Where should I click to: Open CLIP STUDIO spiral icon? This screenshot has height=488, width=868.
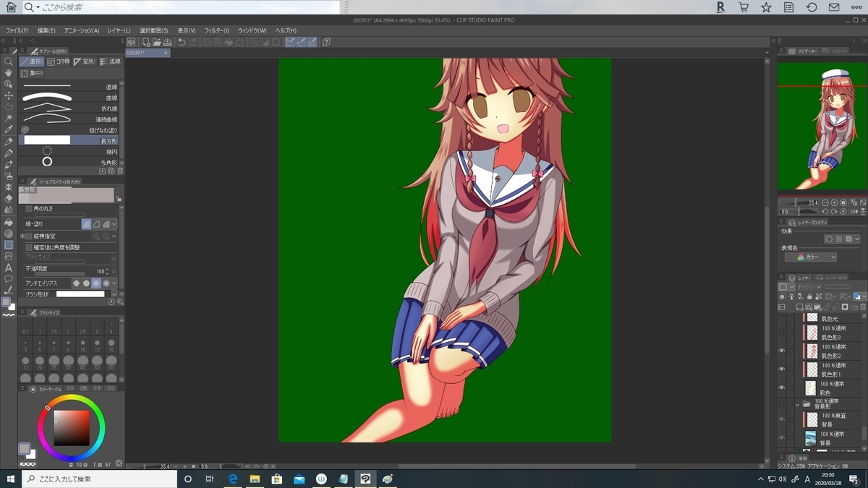132,42
